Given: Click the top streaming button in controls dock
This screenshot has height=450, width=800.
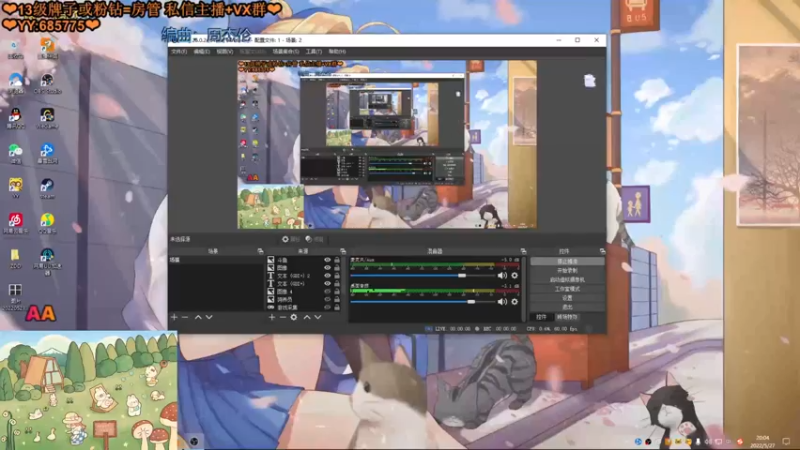Looking at the screenshot, I should 567,261.
